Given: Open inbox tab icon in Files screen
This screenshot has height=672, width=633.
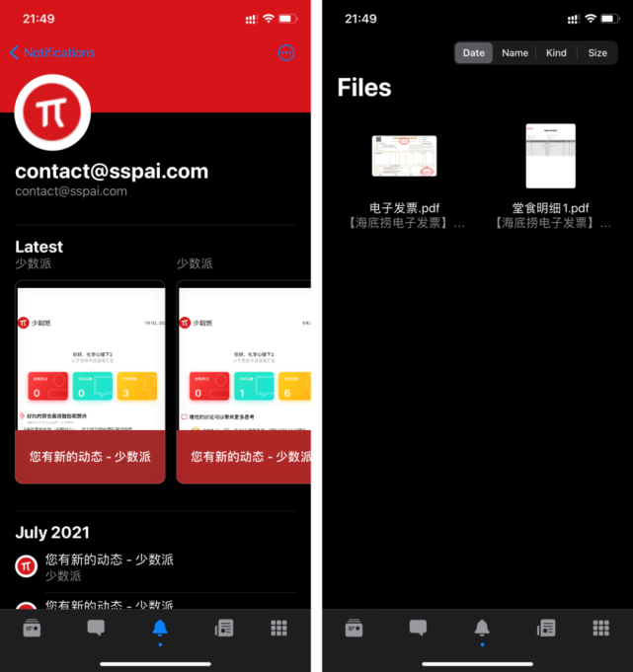Looking at the screenshot, I should point(354,629).
